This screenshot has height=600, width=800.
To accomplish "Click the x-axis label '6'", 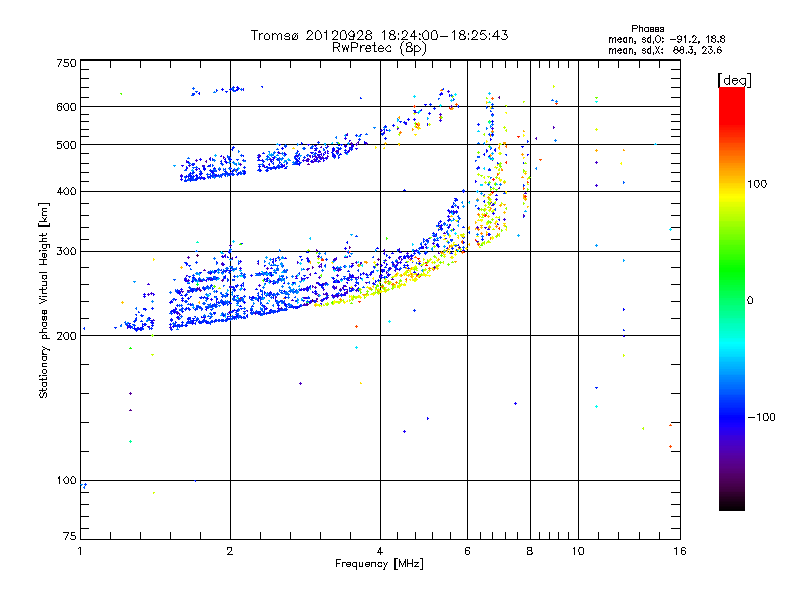I will [467, 551].
